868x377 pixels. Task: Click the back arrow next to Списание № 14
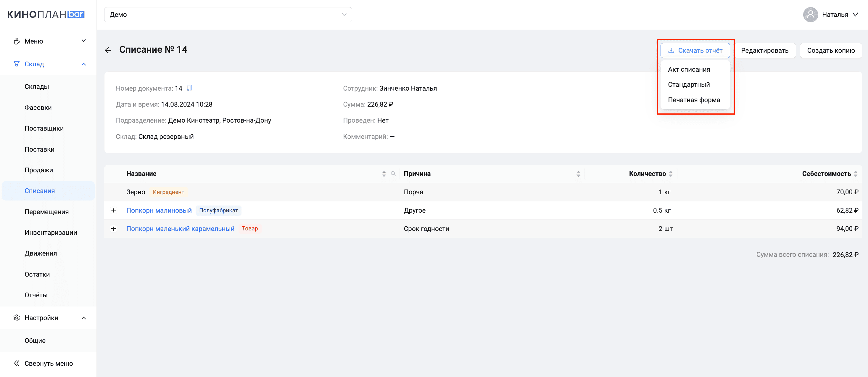(x=108, y=50)
